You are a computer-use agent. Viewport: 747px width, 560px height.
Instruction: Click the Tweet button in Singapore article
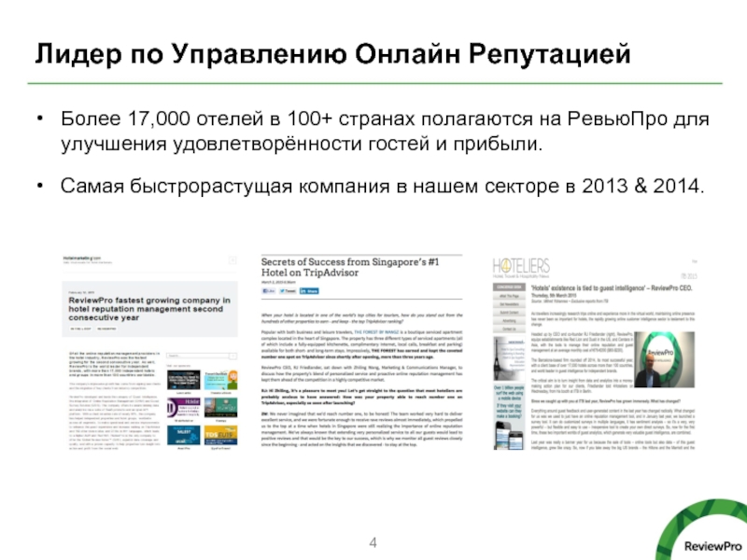[288, 291]
